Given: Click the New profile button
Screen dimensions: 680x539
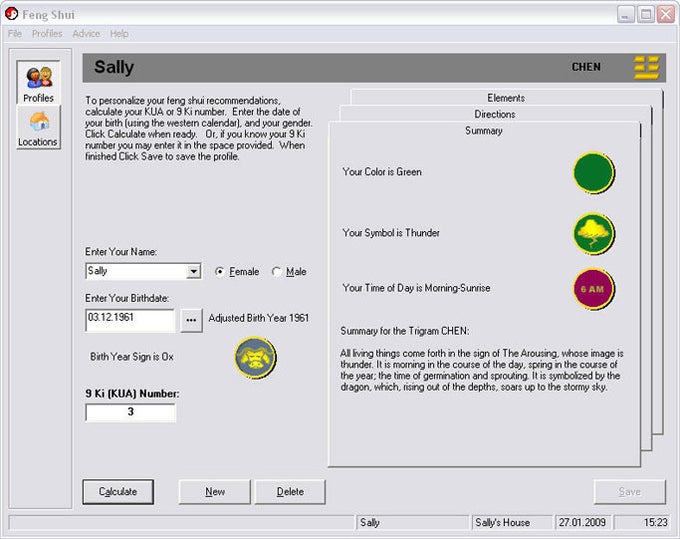Looking at the screenshot, I should coord(215,492).
